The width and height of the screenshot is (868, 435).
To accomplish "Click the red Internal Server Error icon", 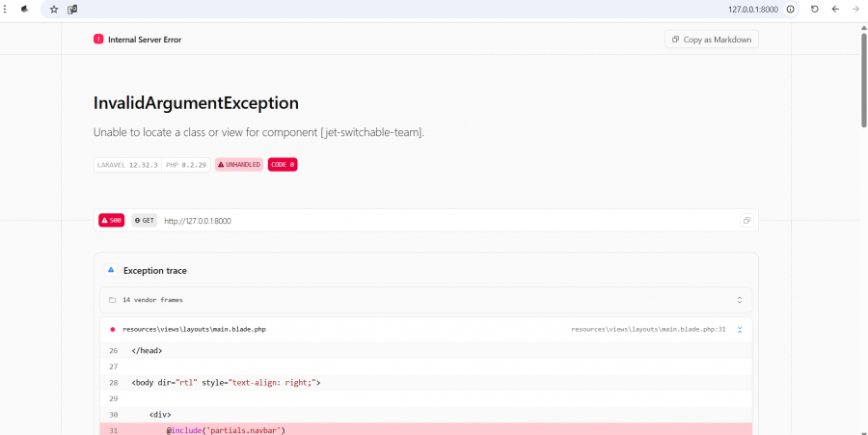I will 98,40.
